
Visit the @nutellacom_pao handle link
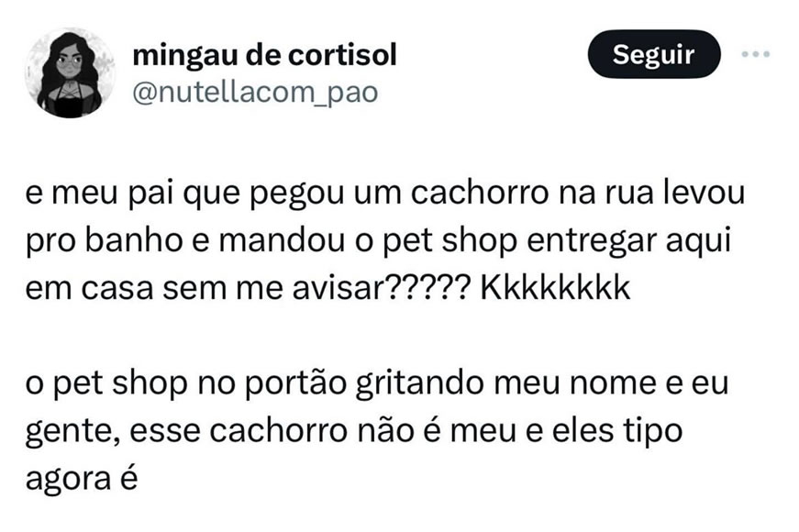[x=255, y=93]
